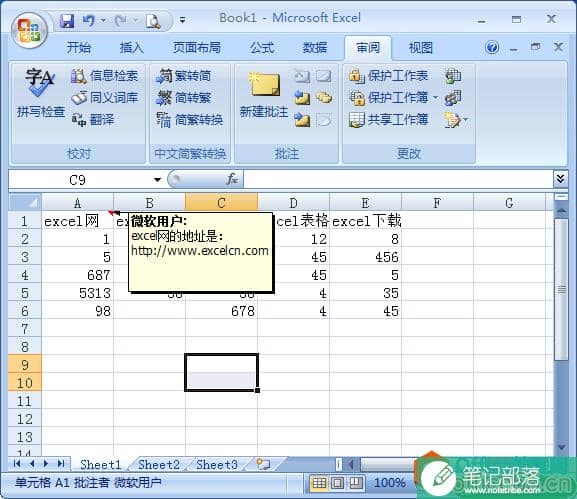This screenshot has width=577, height=499.
Task: Select the 审阅 ribbon tab
Action: (368, 48)
